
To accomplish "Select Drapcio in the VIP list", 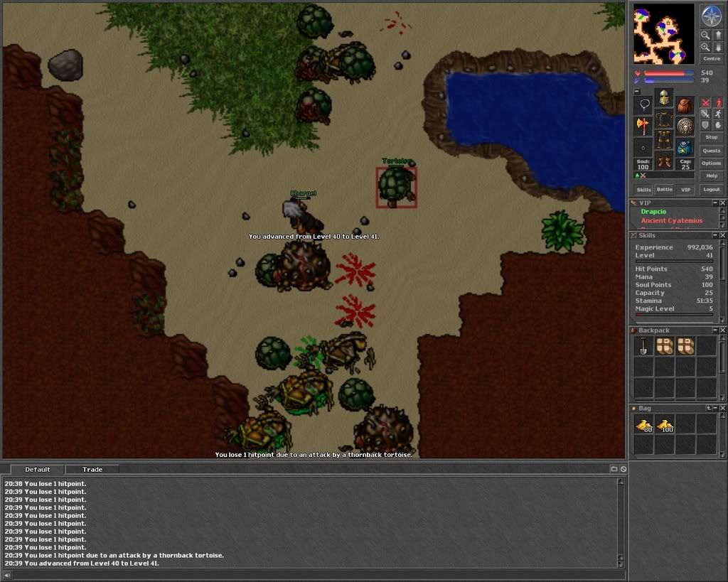I will 653,212.
